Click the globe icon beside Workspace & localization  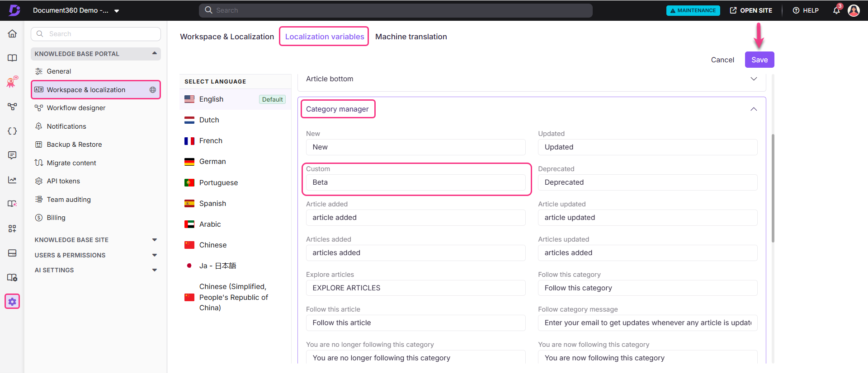coord(153,90)
